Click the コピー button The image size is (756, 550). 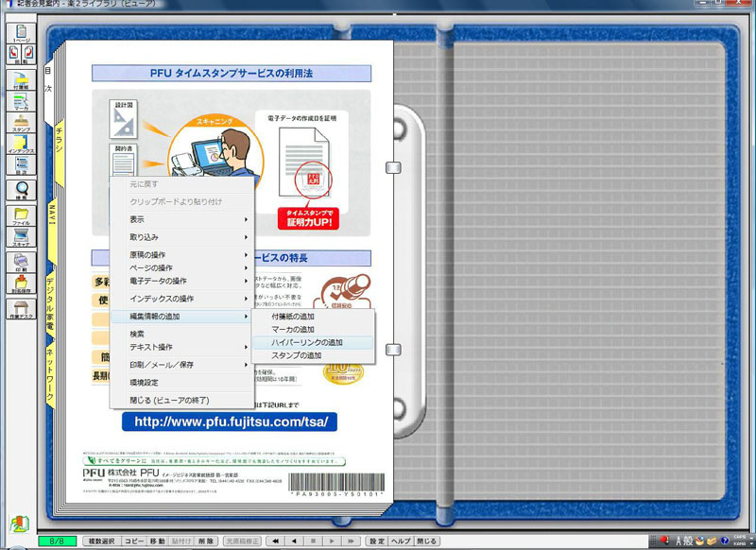coord(134,541)
